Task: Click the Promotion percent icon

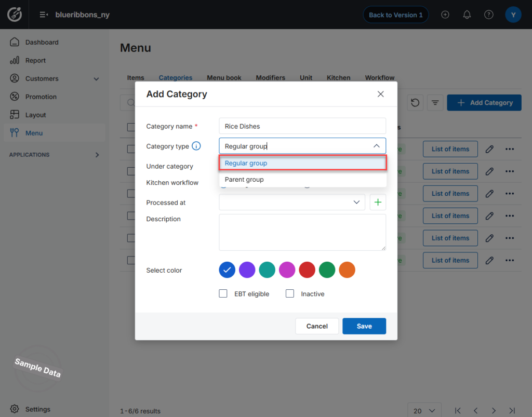Action: (15, 97)
